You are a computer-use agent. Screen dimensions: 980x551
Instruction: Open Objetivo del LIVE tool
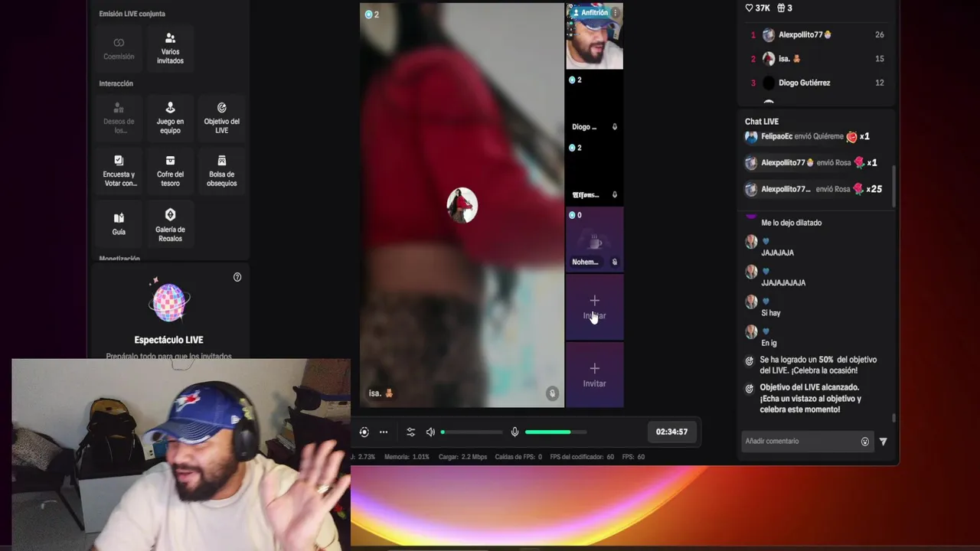221,117
